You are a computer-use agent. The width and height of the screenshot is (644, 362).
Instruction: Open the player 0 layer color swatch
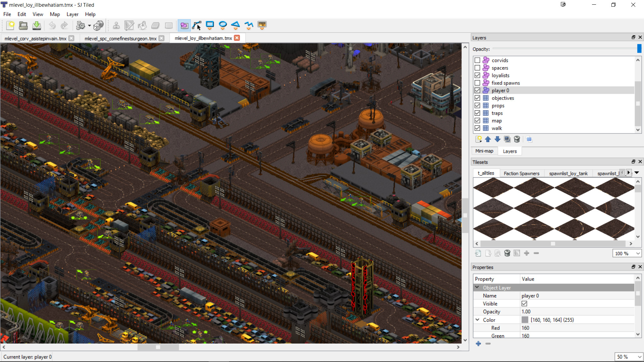coord(525,320)
